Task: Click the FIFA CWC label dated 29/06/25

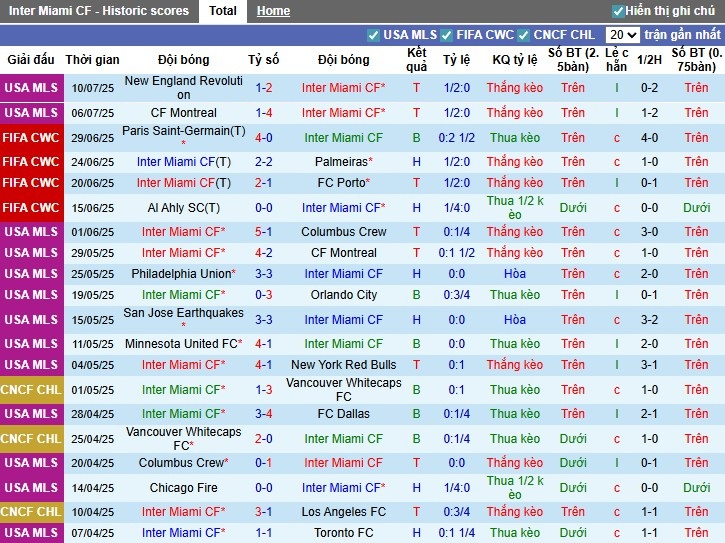Action: point(31,137)
